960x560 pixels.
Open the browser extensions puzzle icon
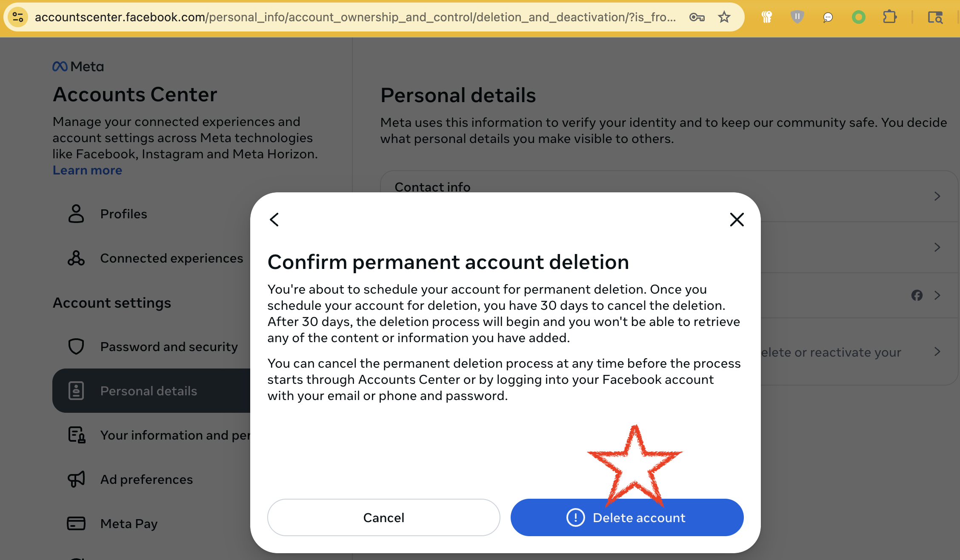tap(889, 17)
